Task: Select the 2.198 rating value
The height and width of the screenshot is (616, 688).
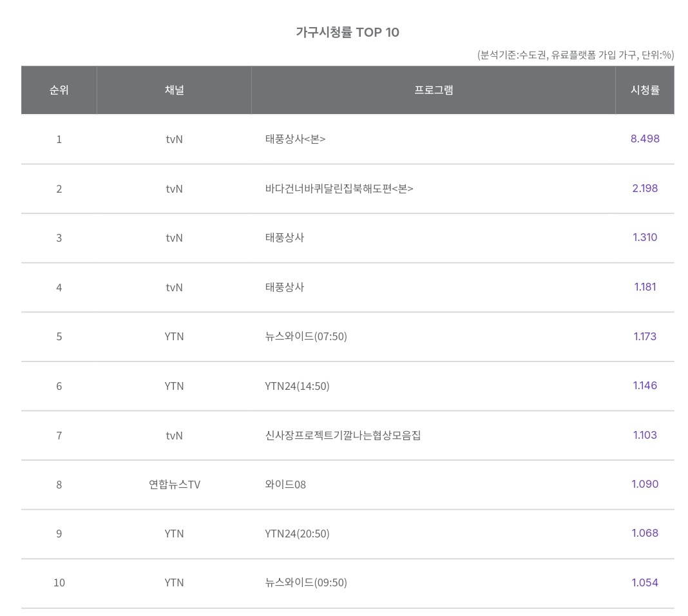Action: click(644, 188)
